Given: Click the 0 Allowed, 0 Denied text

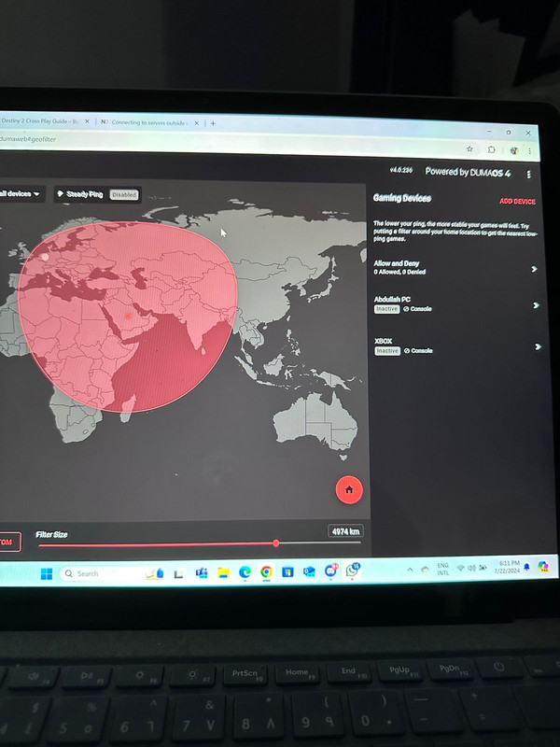Looking at the screenshot, I should [400, 272].
